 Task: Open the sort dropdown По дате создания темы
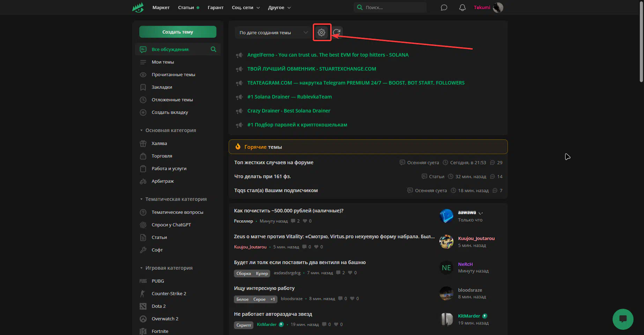pos(273,32)
